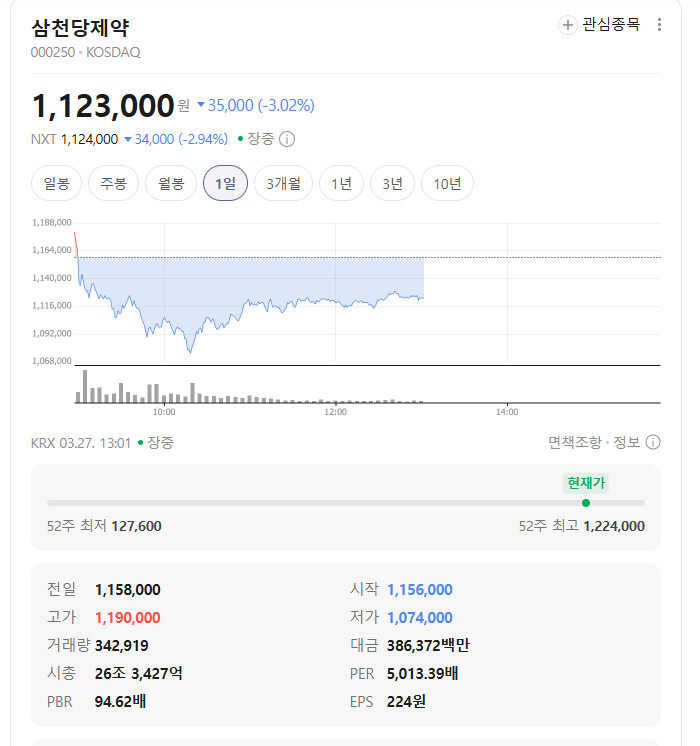This screenshot has height=746, width=700.
Task: Select the 일봉 chart tab
Action: pos(57,183)
